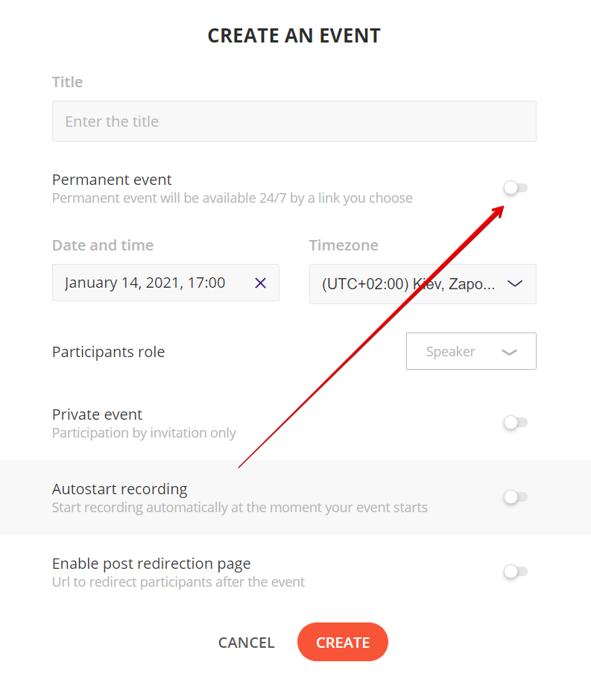591x700 pixels.
Task: Click the Private event label
Action: (97, 414)
